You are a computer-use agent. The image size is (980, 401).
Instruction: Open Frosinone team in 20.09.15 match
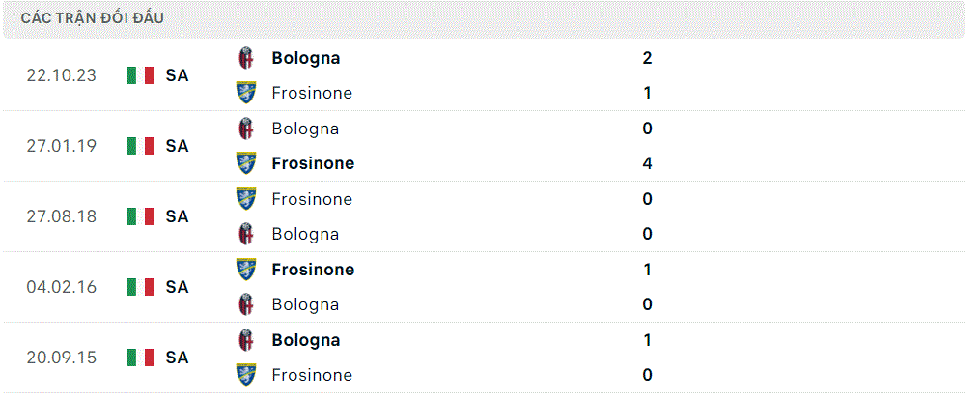[312, 375]
